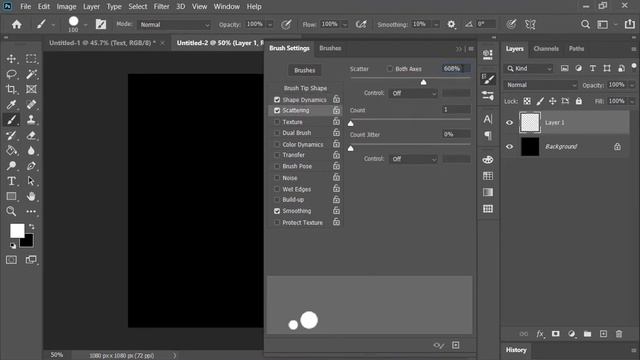Open Count Jitter Control dropdown
This screenshot has height=360, width=640.
click(x=413, y=159)
